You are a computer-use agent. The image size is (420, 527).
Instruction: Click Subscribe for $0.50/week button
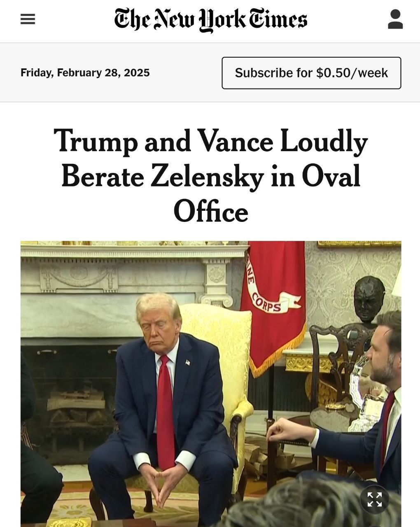click(x=311, y=73)
